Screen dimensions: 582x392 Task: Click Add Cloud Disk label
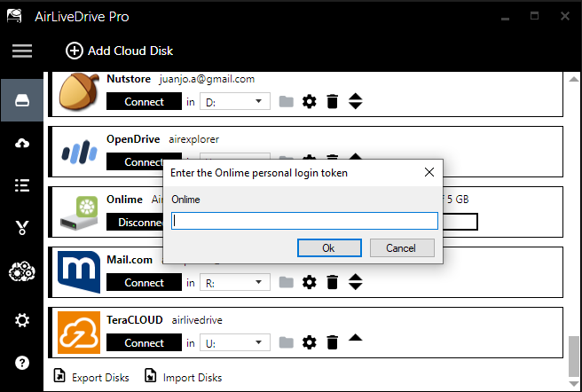(130, 51)
